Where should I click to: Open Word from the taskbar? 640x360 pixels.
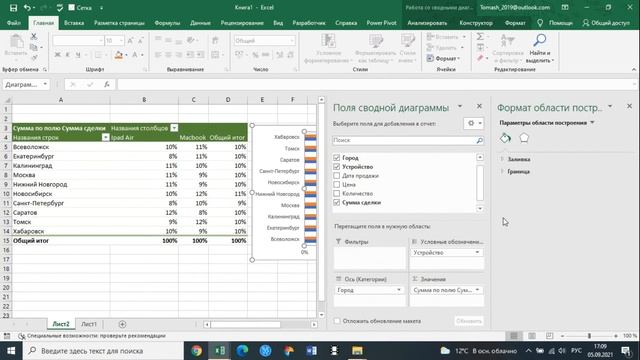click(x=311, y=351)
